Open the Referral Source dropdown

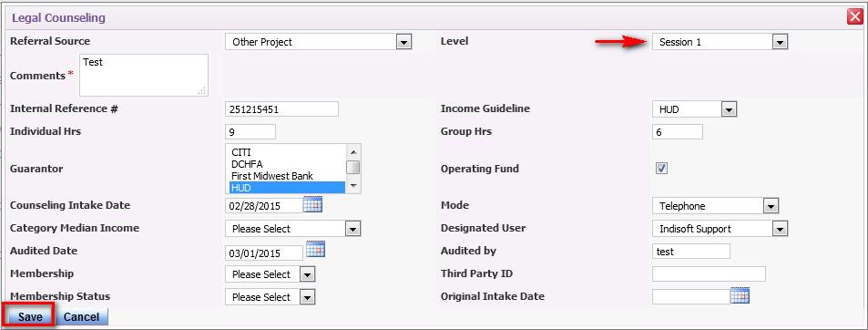pos(318,42)
